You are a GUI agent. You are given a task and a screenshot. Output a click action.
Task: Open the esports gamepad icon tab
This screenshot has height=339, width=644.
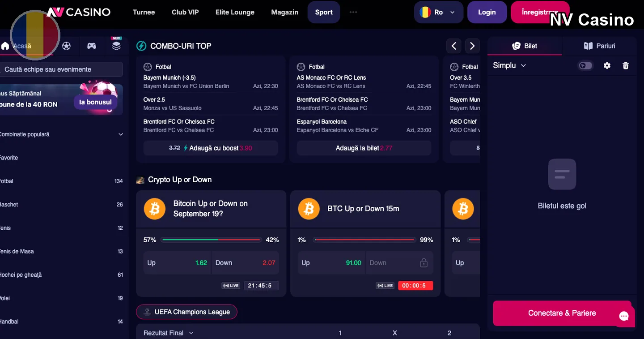91,46
